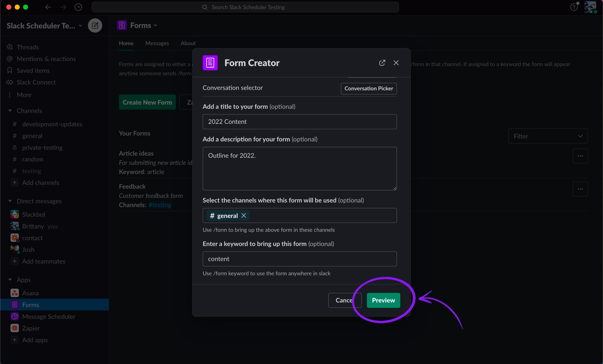Viewport: 603px width, 364px height.
Task: Collapse the Direct messages section
Action: coord(10,201)
